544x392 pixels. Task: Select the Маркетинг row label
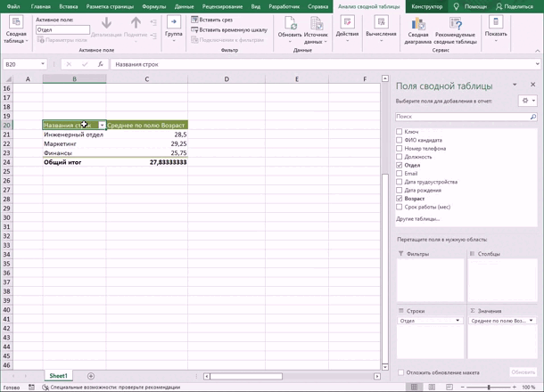pyautogui.click(x=75, y=143)
